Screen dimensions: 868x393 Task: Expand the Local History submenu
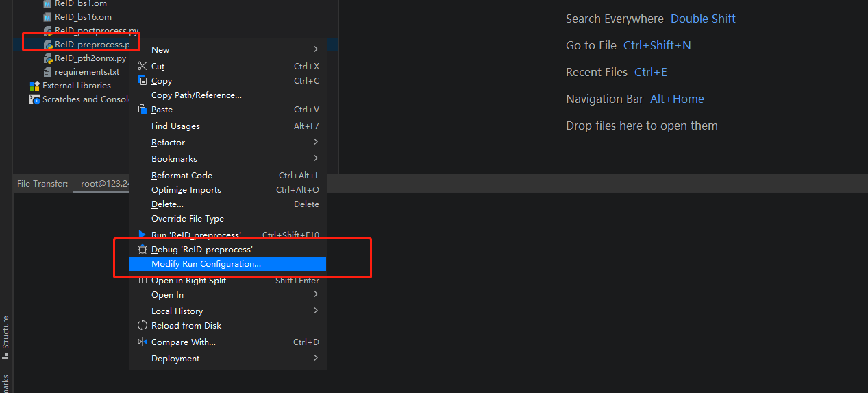(x=315, y=311)
